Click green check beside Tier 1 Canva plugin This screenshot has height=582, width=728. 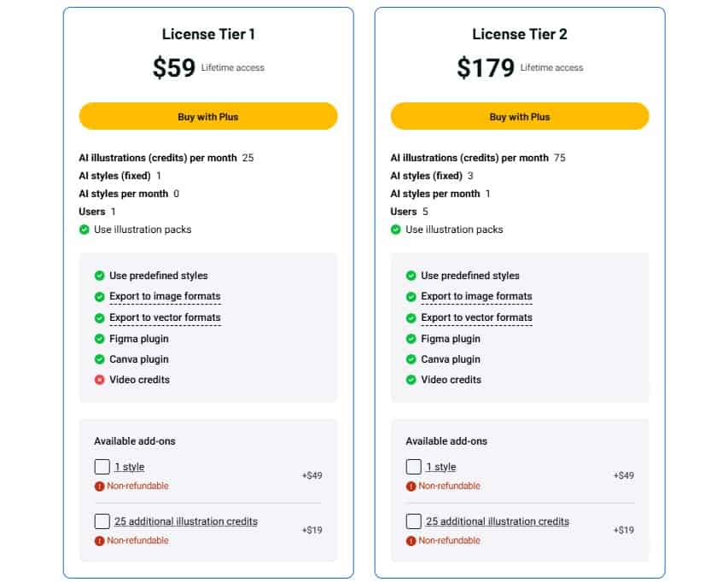(x=99, y=359)
